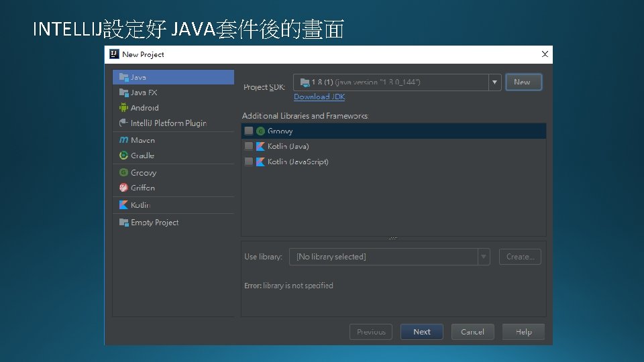
Task: Click the SDK folder icon in Project SDK field
Action: coord(305,82)
